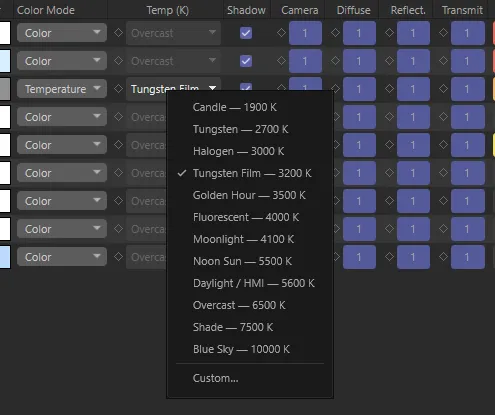
Task: Click the Temp (K) column header
Action: click(x=168, y=10)
